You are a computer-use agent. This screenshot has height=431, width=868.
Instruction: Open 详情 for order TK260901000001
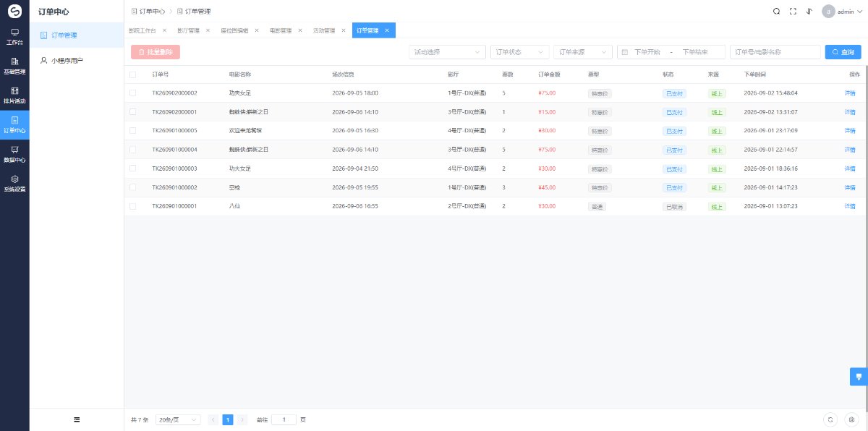pos(850,205)
